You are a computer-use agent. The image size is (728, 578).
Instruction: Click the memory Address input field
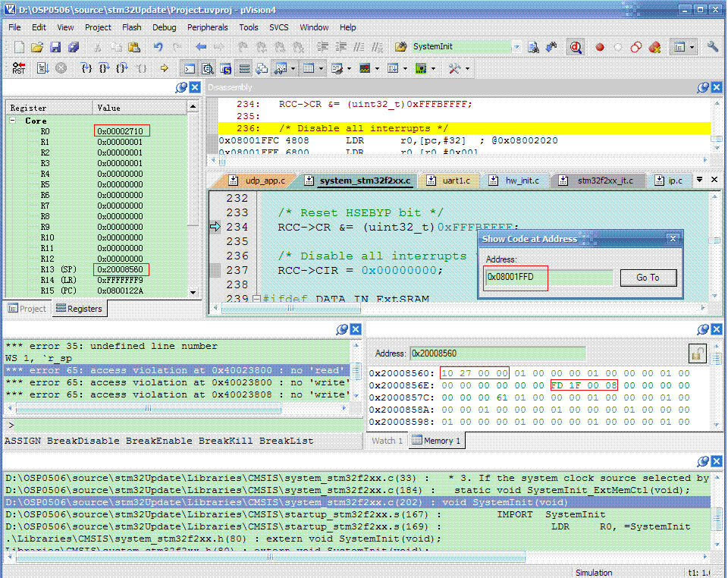[x=497, y=353]
